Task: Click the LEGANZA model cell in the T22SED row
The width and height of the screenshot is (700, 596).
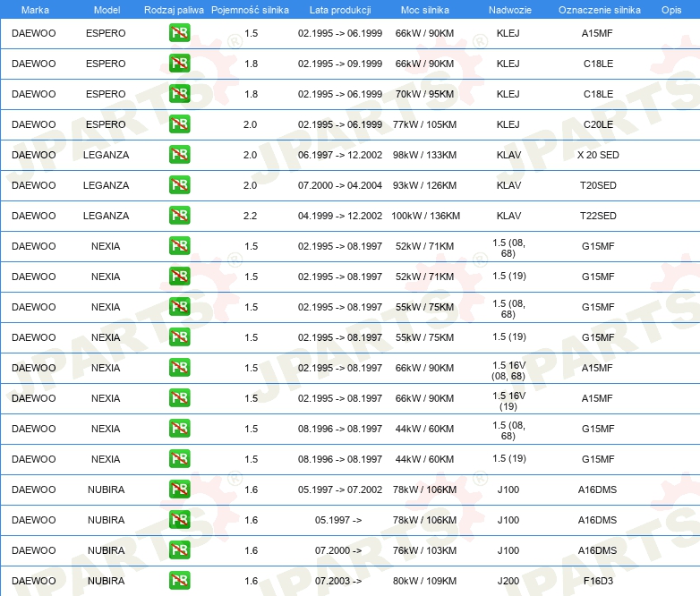Action: [106, 216]
